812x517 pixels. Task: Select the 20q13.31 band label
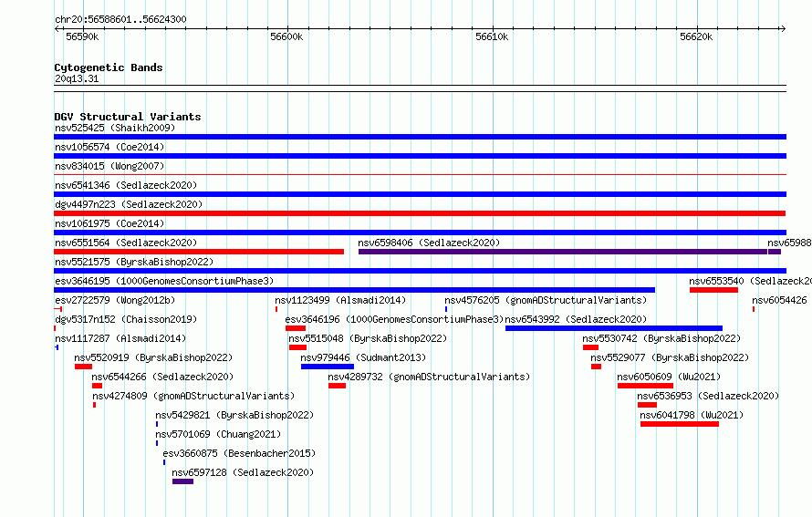[77, 78]
